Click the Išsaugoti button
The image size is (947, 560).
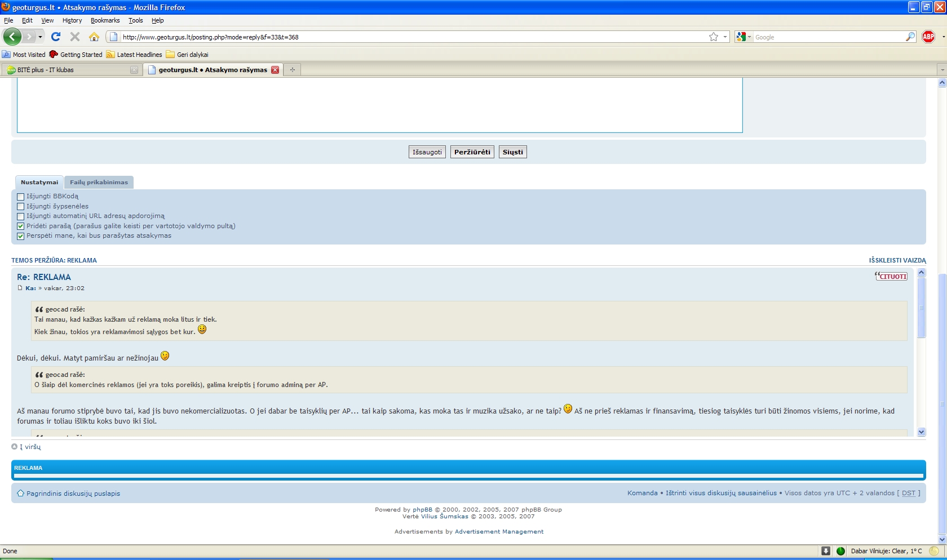(427, 152)
